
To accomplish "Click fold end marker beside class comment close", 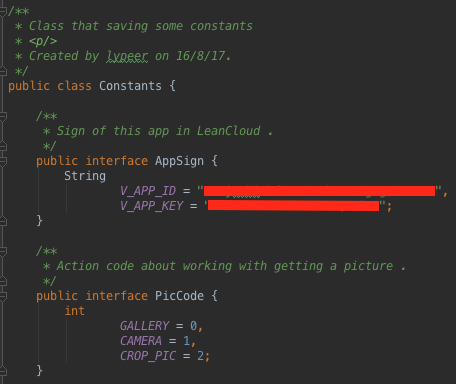I will click(3, 71).
